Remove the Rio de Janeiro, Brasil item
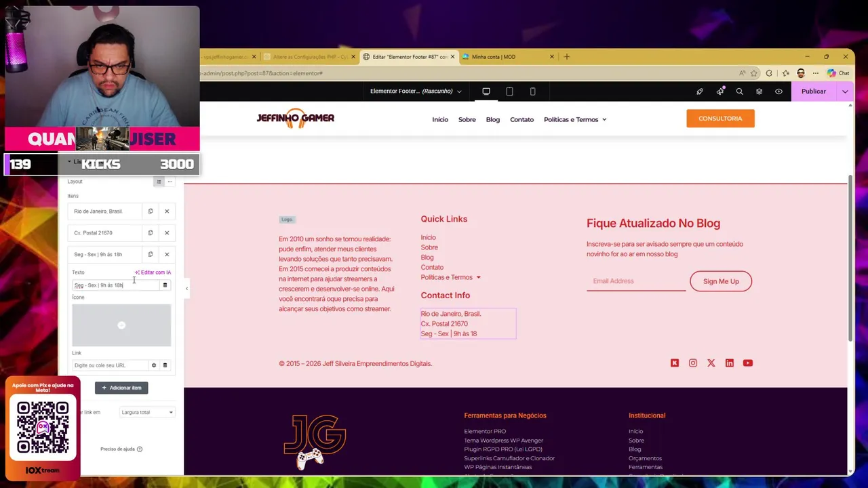The width and height of the screenshot is (868, 488). coord(167,211)
